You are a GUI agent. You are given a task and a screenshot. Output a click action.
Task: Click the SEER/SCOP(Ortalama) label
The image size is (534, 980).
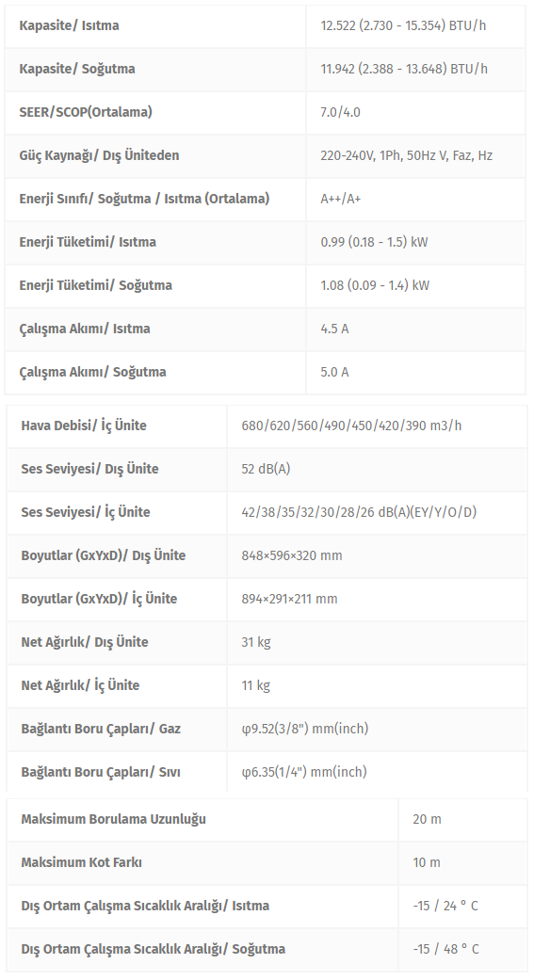click(86, 112)
